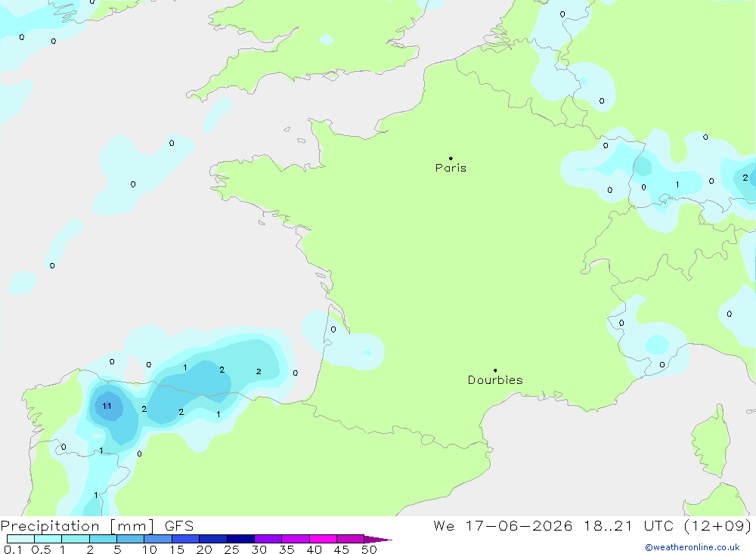756x554 pixels.
Task: Select the 25–30 mm legend swatch
Action: [240, 539]
